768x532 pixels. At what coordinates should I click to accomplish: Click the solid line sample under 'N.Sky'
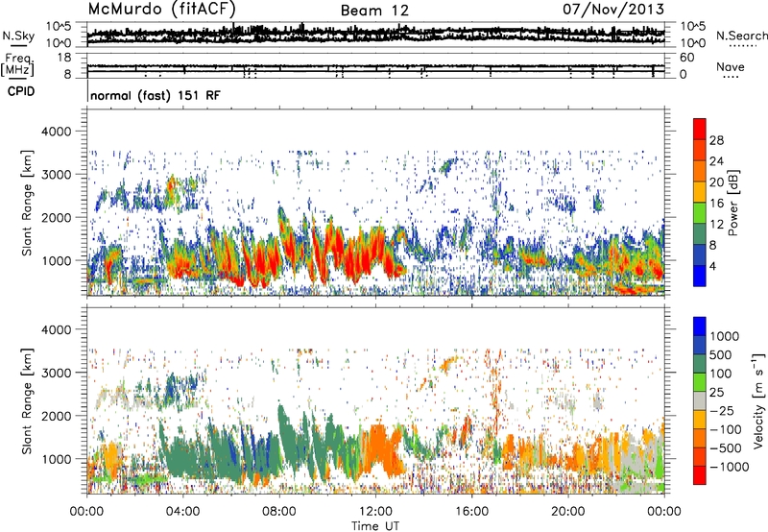pyautogui.click(x=18, y=45)
